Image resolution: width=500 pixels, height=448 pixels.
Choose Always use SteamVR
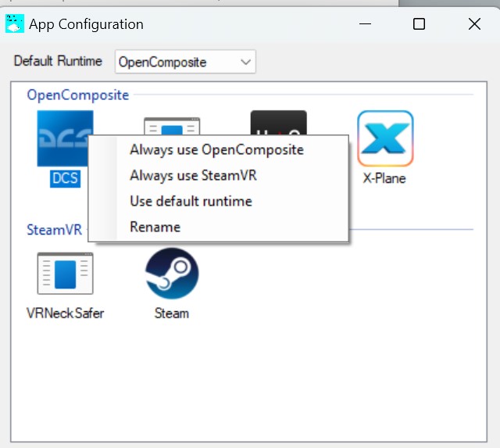(218, 175)
